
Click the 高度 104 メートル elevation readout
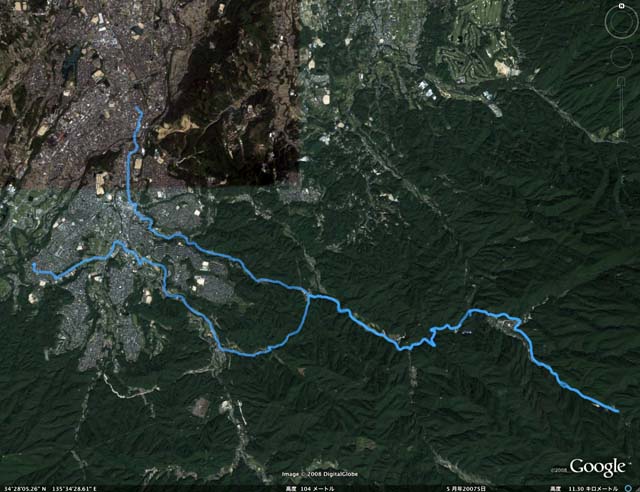coord(309,489)
